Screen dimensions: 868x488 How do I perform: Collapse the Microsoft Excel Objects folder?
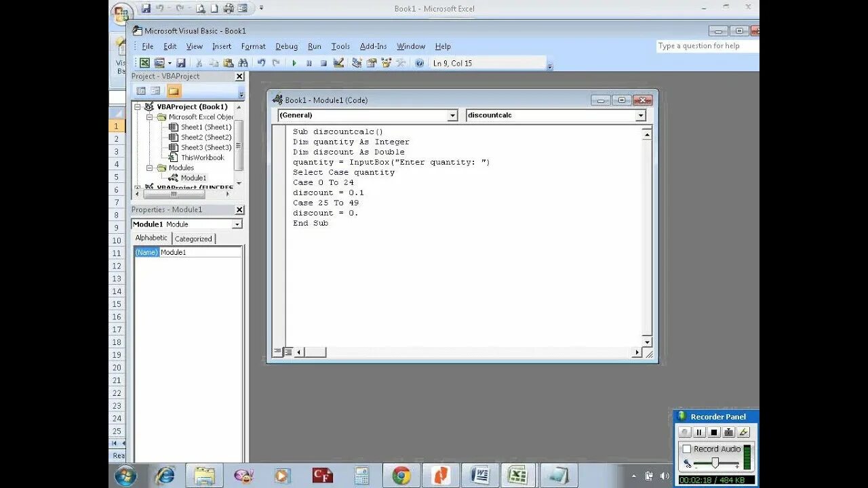coord(150,117)
